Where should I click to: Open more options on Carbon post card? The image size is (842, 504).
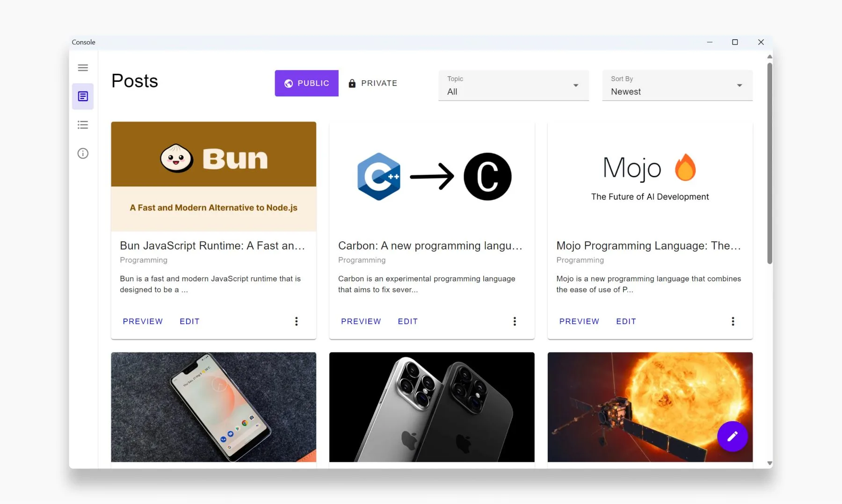(x=515, y=321)
